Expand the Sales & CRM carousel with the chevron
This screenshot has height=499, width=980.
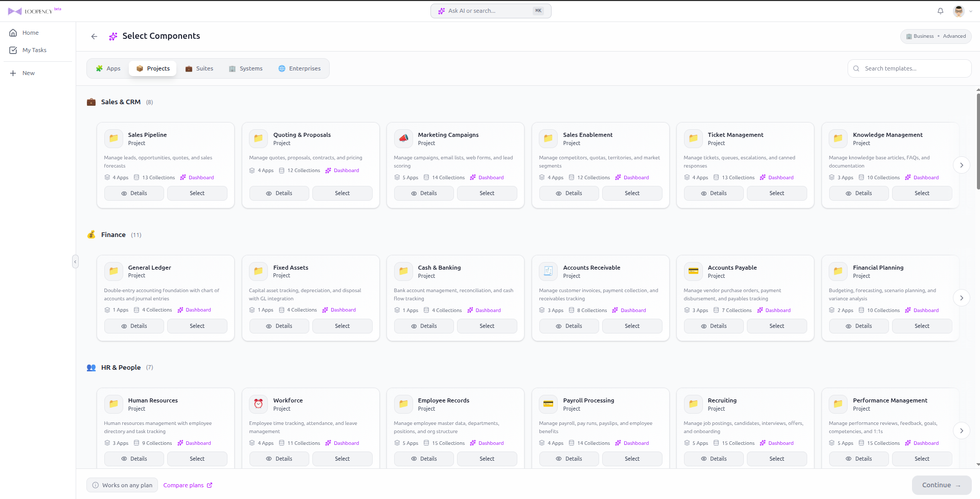click(962, 165)
